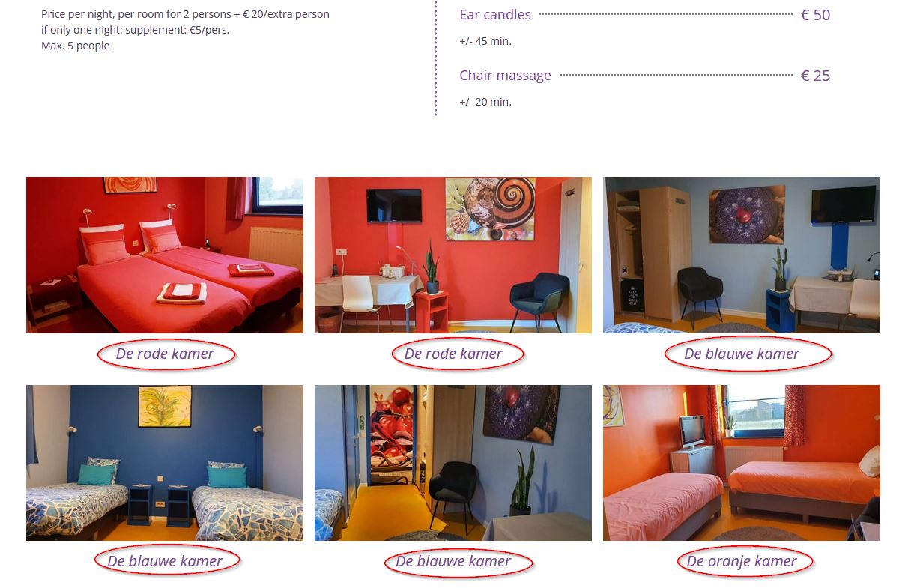Screen dimensions: 917x588
Task: Select 'De blauwe kamer' caption below twin beds photo
Action: (165, 561)
